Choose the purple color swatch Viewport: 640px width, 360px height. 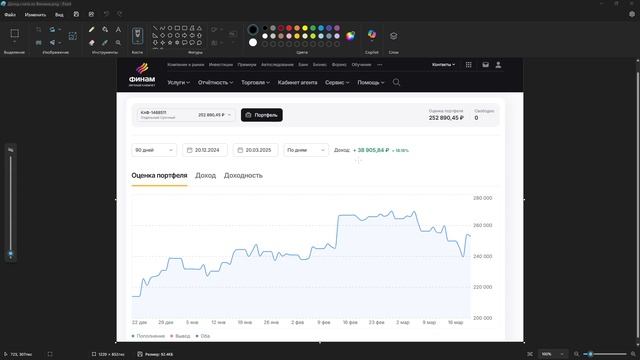337,28
